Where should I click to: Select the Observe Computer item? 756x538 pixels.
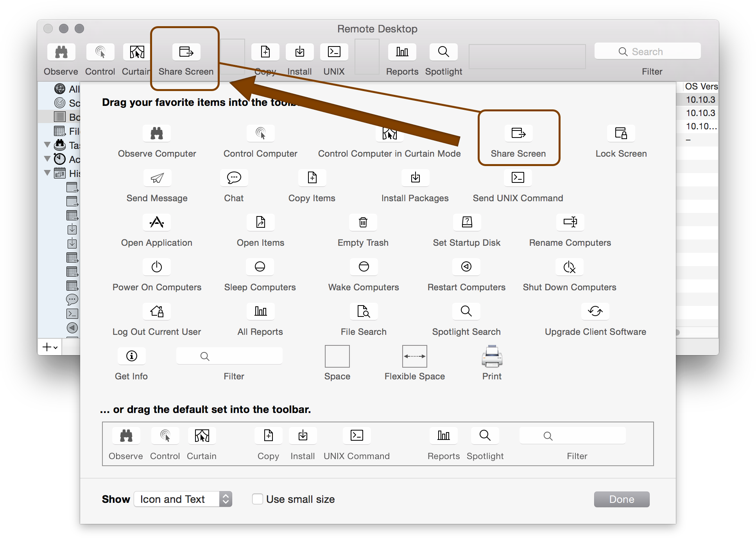(157, 134)
